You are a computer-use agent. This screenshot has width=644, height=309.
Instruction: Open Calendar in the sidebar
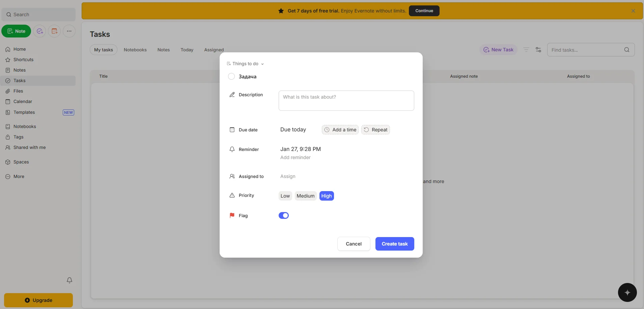click(x=23, y=102)
